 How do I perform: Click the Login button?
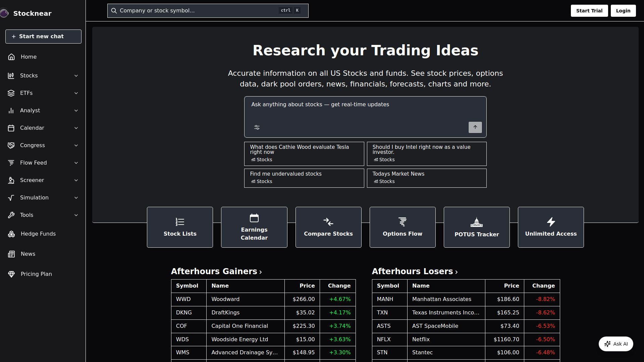[623, 11]
